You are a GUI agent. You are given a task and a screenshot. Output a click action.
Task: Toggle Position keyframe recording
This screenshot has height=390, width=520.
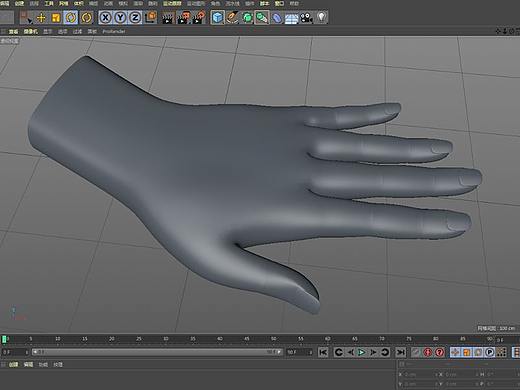(455, 352)
